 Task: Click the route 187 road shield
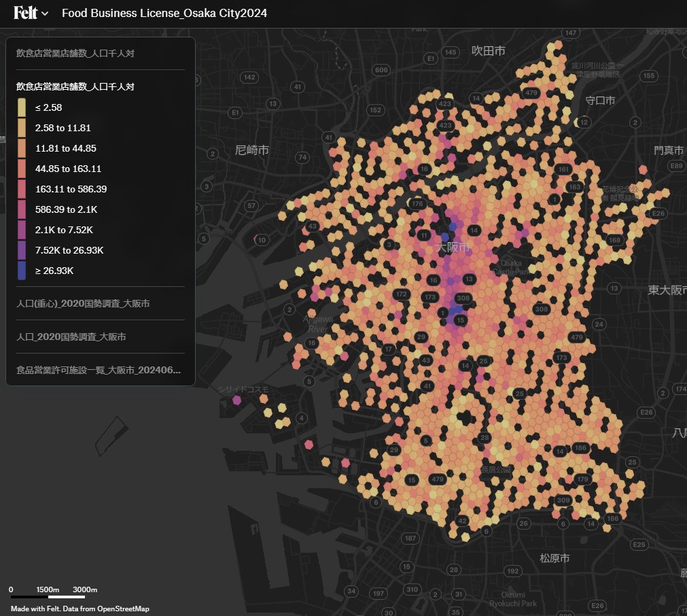tap(410, 538)
